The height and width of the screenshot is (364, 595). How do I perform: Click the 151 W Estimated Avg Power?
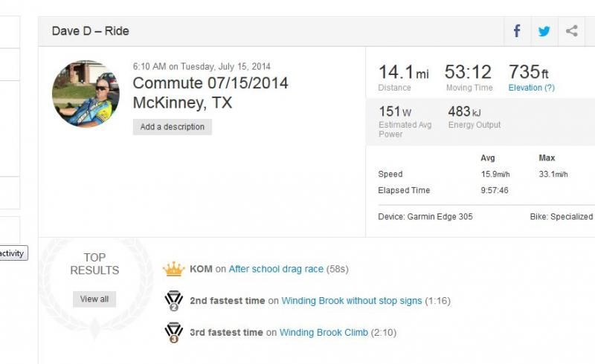[x=405, y=121]
